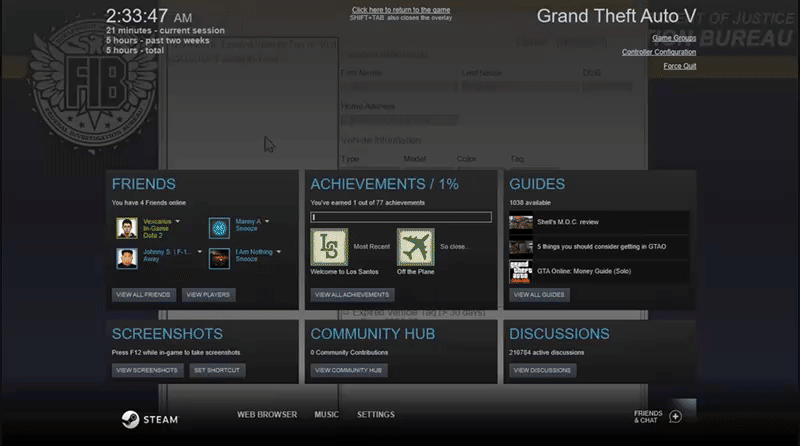Open I Am Nothing friend avatar

pos(219,258)
